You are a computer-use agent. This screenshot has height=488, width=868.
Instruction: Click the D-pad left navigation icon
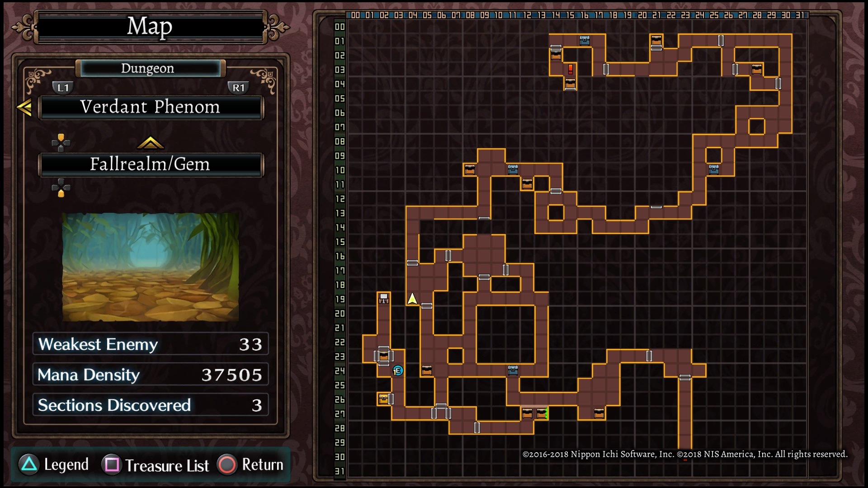click(x=52, y=145)
